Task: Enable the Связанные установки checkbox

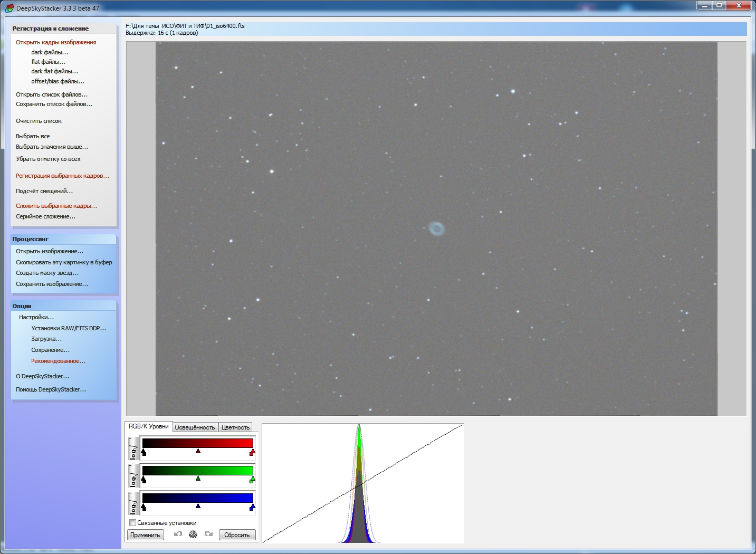Action: click(133, 523)
